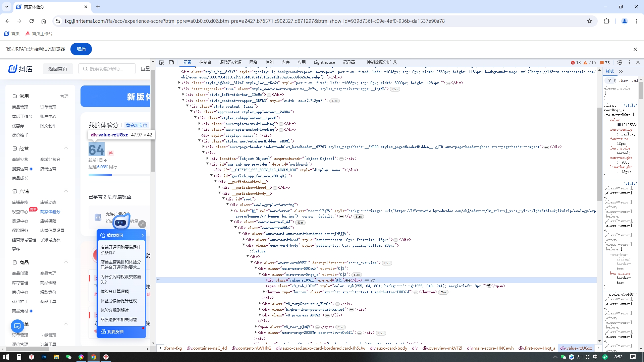Open the Chrome extensions puzzle icon
The image size is (644, 362).
pyautogui.click(x=606, y=21)
